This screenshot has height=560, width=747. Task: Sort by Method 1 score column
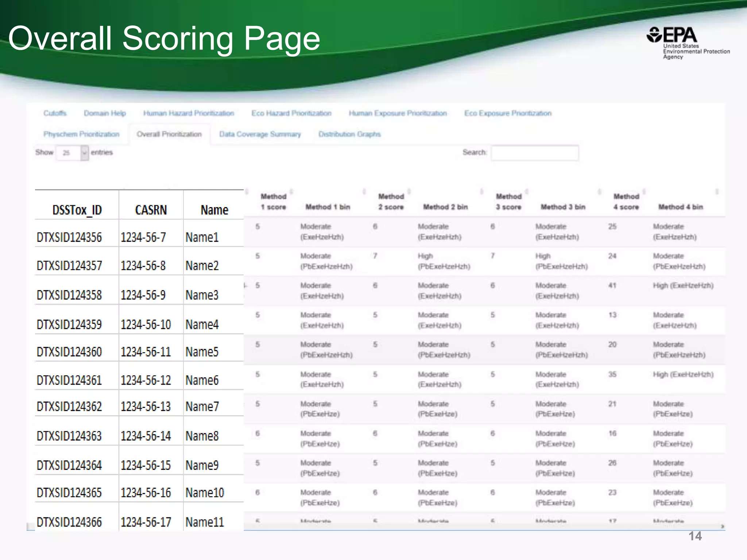[x=274, y=202]
